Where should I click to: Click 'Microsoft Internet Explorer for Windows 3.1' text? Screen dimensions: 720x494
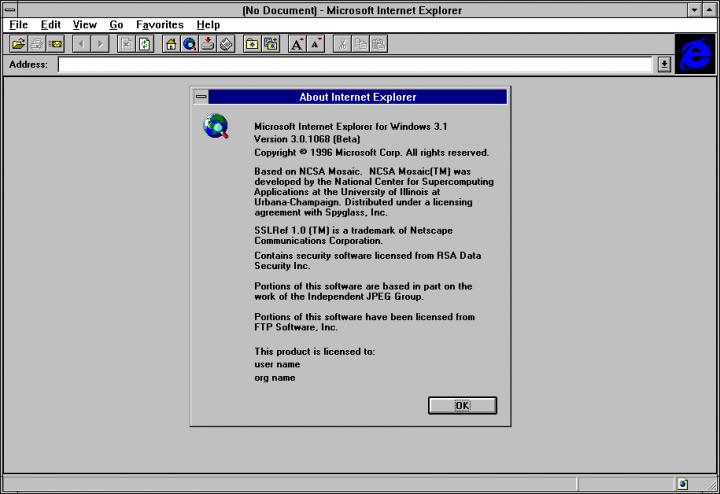351,126
